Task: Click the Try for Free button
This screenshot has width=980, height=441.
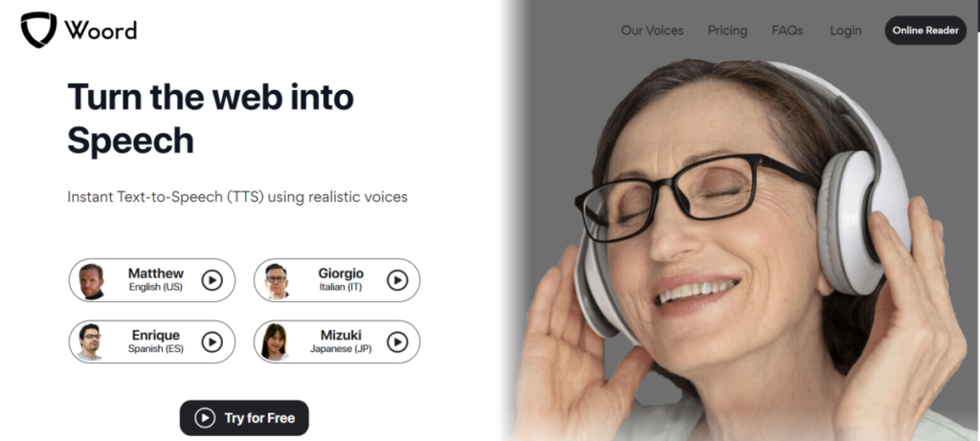Action: pos(244,418)
